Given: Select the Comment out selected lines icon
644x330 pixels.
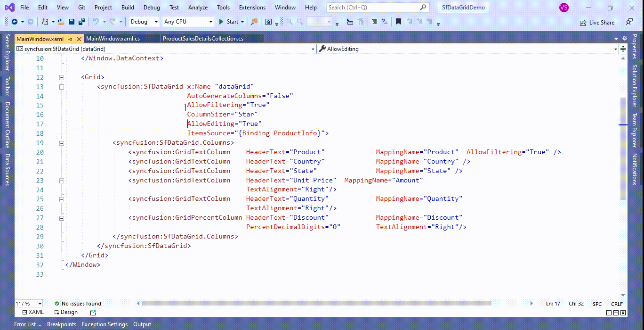Looking at the screenshot, I should point(374,22).
